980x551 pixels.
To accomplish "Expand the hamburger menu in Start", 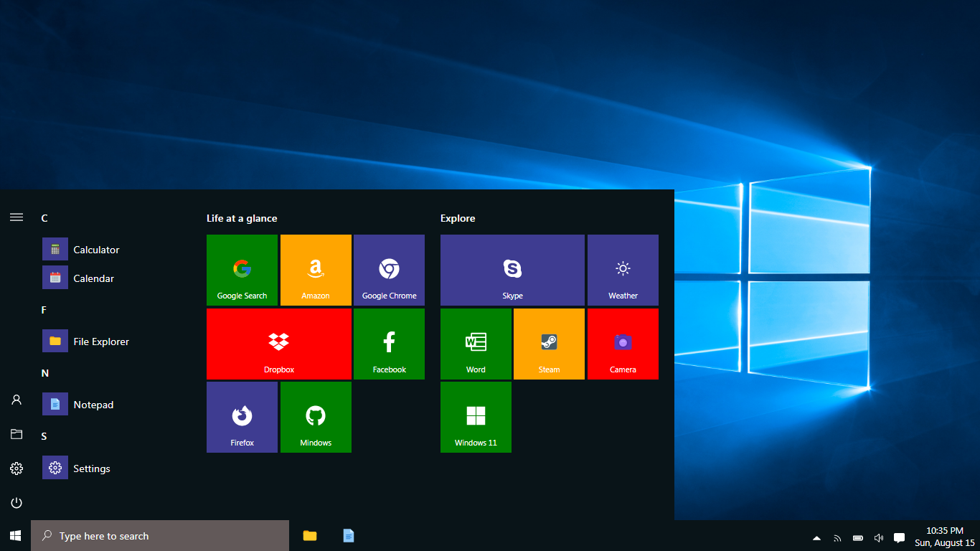I will pyautogui.click(x=17, y=217).
